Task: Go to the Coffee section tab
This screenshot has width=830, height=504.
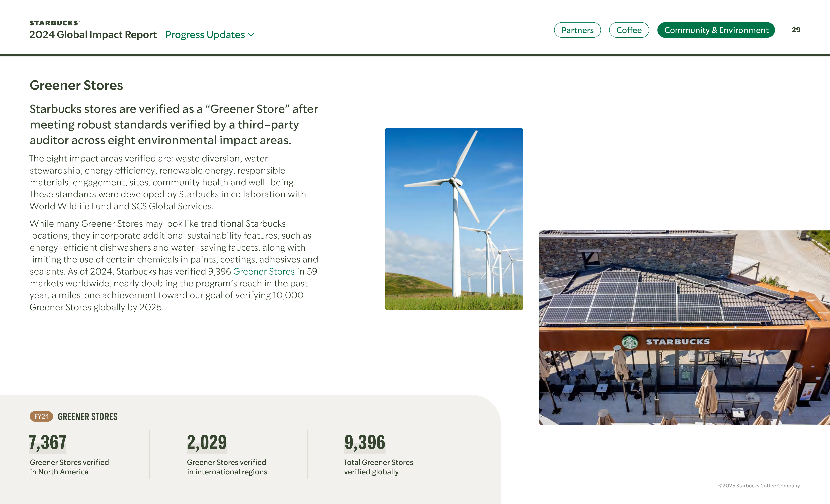Action: click(x=629, y=30)
